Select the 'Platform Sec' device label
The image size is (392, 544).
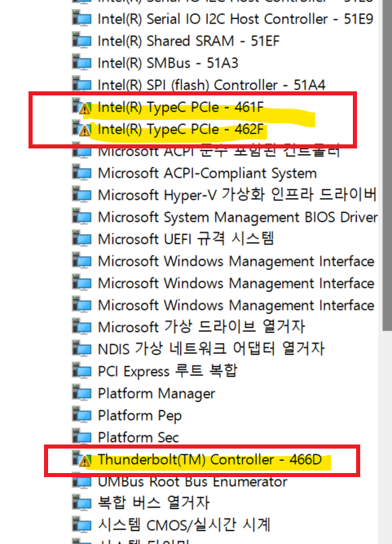point(139,437)
